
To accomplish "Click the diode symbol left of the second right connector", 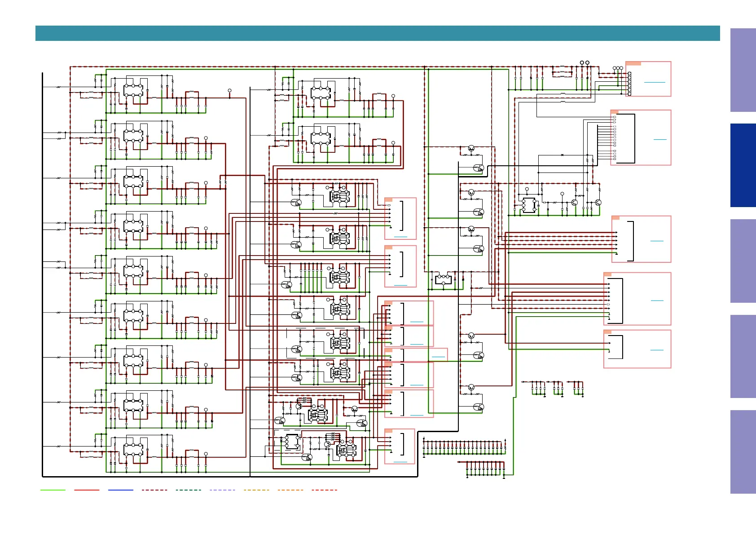I will (562, 155).
